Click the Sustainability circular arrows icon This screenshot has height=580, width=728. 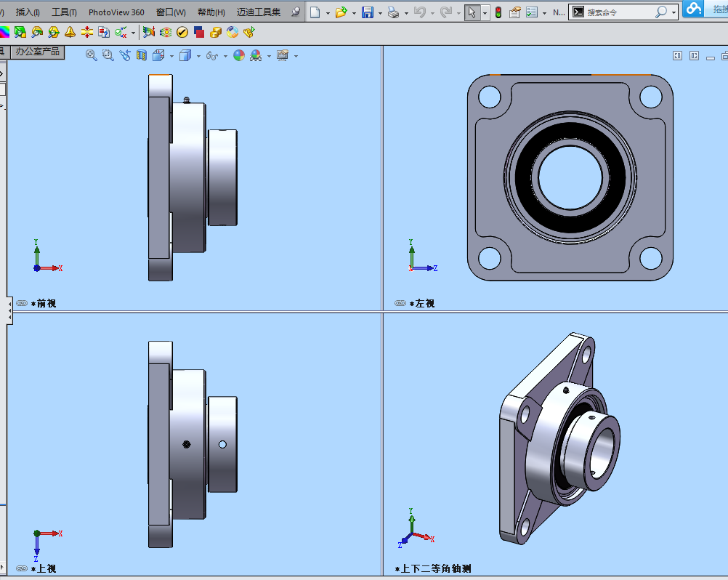pos(232,32)
